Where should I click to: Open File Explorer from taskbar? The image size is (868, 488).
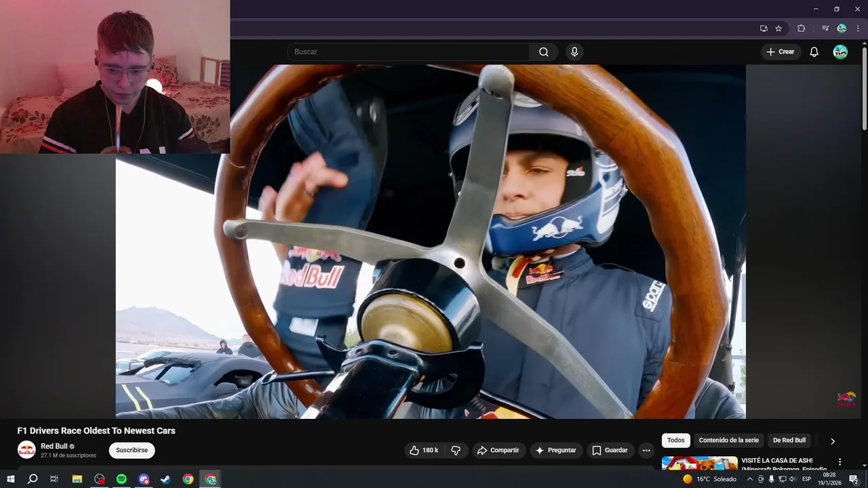tap(77, 479)
